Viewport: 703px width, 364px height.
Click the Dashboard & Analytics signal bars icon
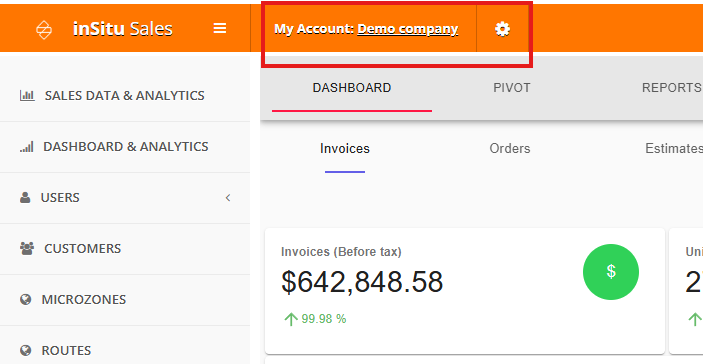[26, 147]
